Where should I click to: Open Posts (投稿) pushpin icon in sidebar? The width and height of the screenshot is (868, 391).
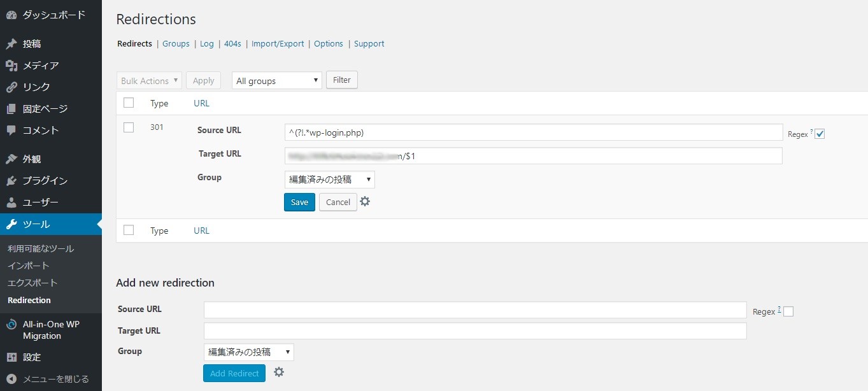pyautogui.click(x=11, y=44)
